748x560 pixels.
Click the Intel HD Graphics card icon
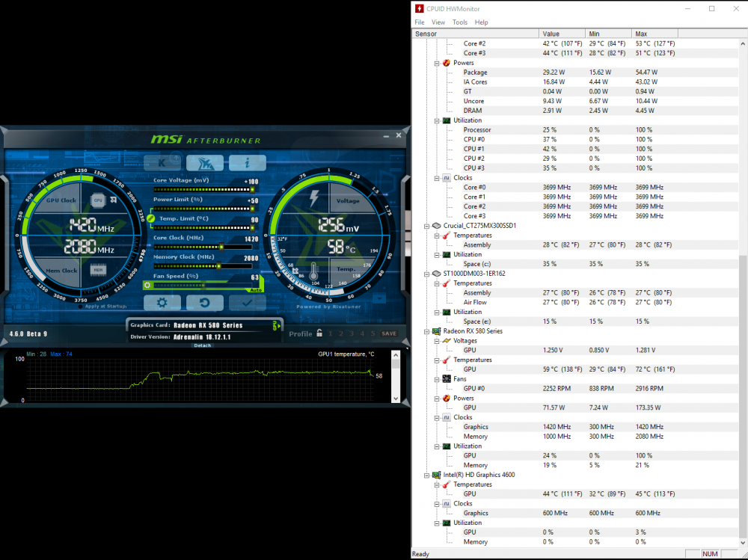pos(436,475)
